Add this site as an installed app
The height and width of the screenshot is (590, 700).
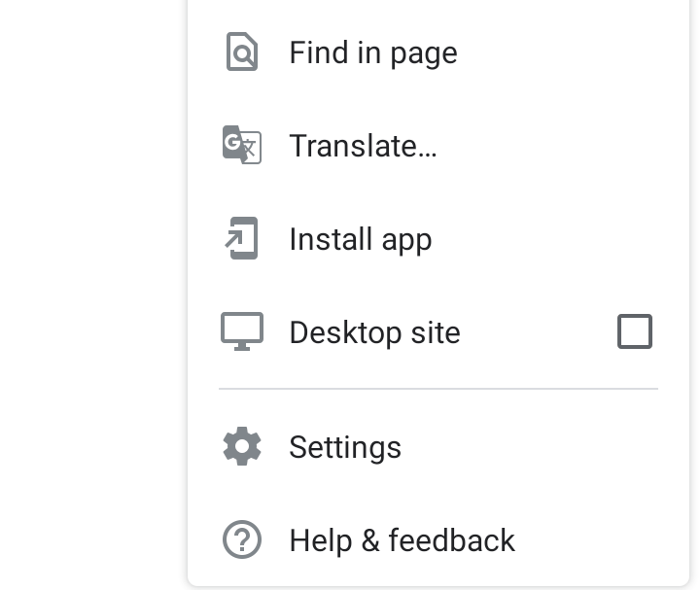pos(361,239)
